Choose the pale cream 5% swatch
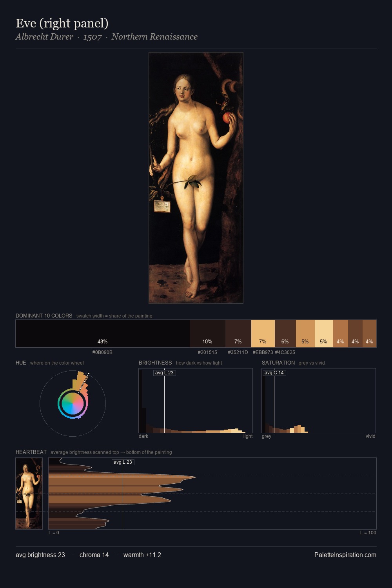392x588 pixels. [323, 334]
